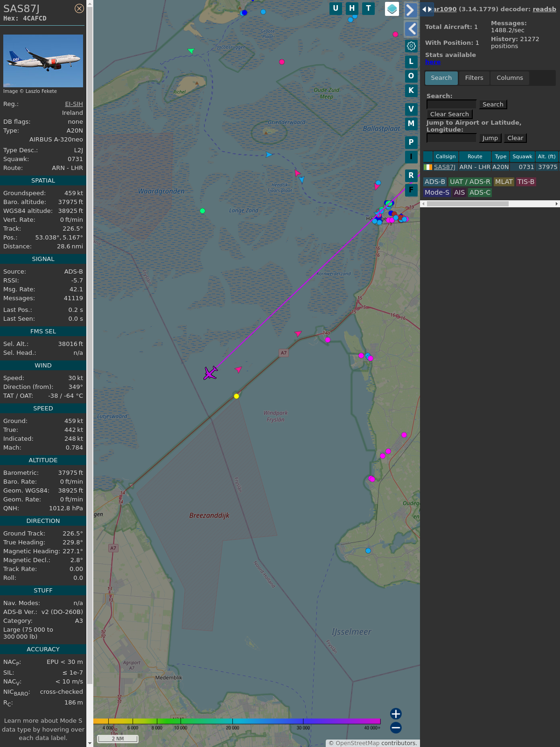Click the Clear Search button
Viewport: 560px width, 747px height.
pyautogui.click(x=449, y=114)
